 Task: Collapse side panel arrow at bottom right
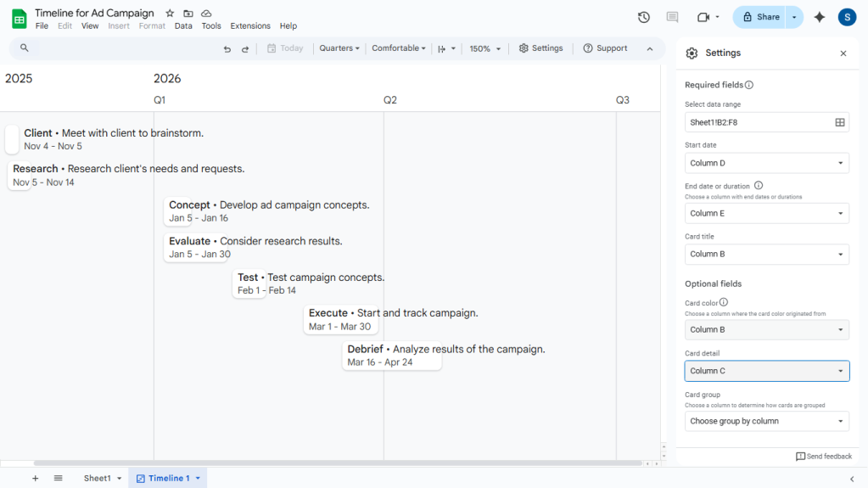852,479
